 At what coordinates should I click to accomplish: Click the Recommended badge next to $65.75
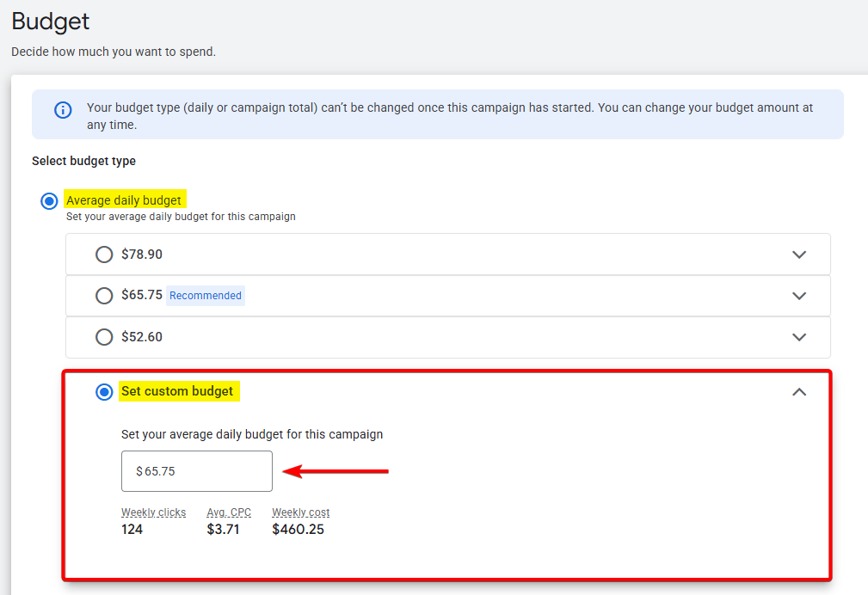click(x=205, y=295)
